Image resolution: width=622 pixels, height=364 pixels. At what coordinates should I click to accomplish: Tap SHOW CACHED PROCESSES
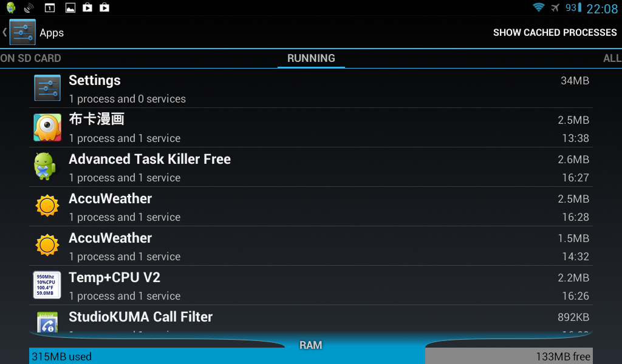[555, 33]
